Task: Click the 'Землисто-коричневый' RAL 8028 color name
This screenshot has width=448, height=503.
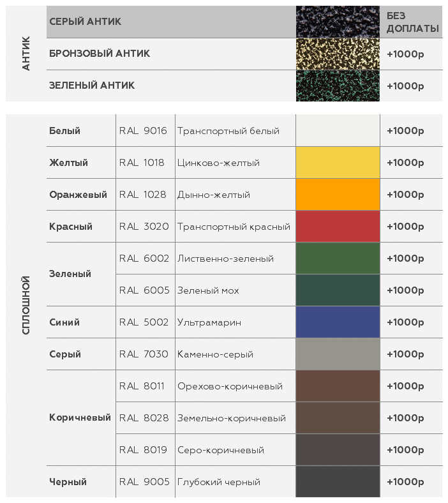Action: (x=232, y=418)
